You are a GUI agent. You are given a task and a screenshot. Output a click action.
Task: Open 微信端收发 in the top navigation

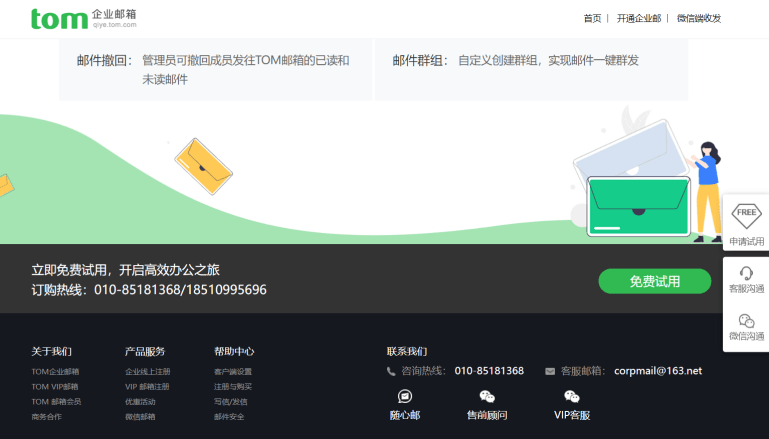coord(698,18)
